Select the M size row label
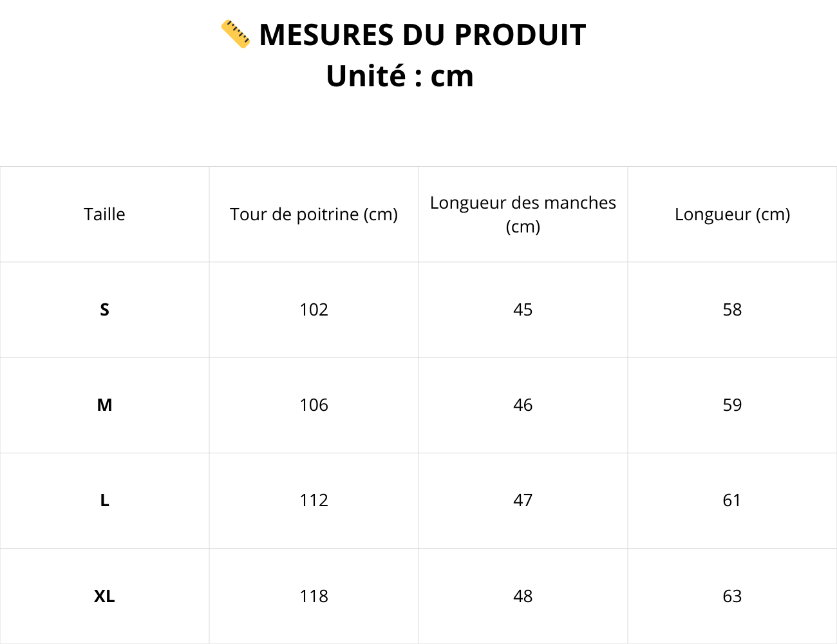 104,405
